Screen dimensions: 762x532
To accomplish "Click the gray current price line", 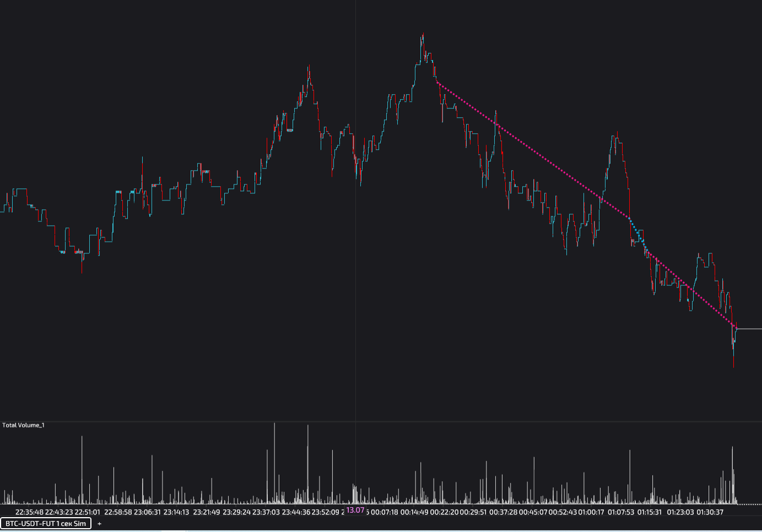I will click(x=749, y=329).
